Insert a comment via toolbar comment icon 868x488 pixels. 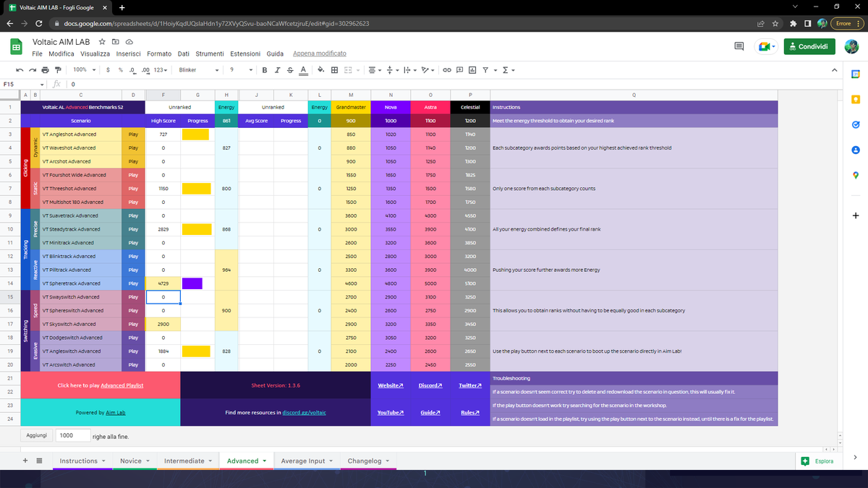click(x=460, y=70)
